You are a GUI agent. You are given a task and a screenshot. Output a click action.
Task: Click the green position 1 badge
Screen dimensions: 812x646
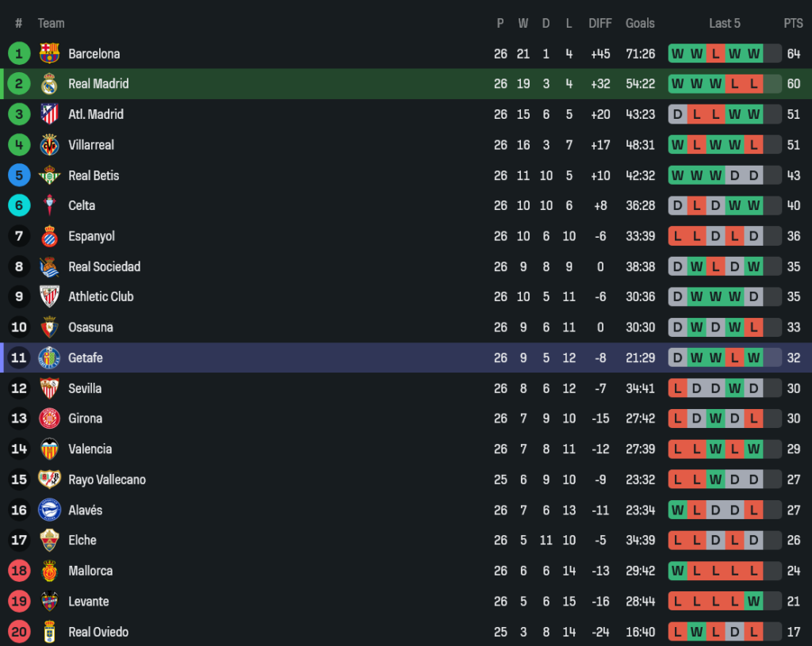(19, 54)
